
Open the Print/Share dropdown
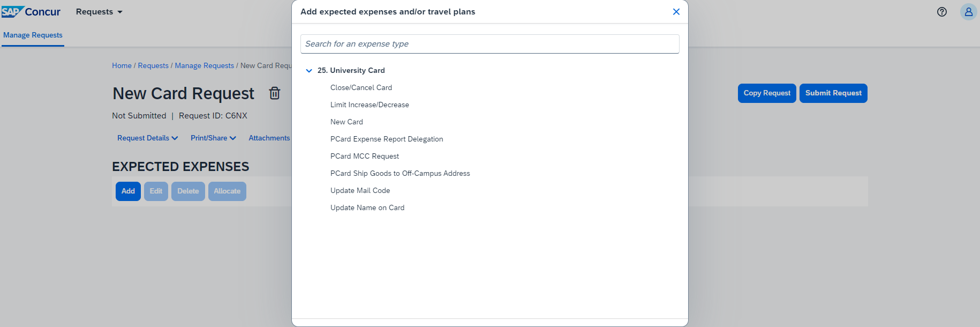pyautogui.click(x=213, y=138)
